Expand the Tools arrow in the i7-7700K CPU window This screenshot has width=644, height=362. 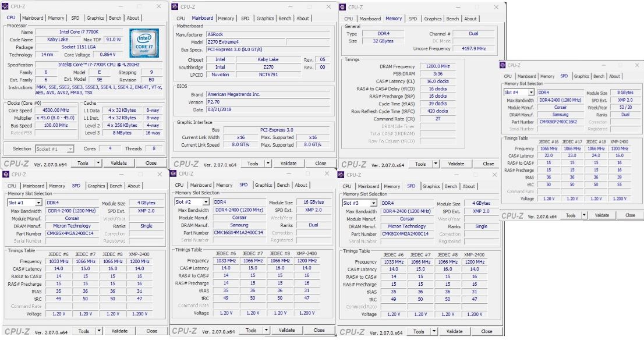(x=98, y=163)
